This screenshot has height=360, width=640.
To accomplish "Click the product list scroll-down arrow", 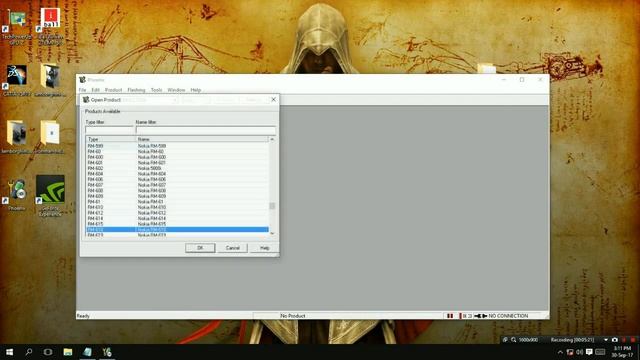I will (272, 233).
